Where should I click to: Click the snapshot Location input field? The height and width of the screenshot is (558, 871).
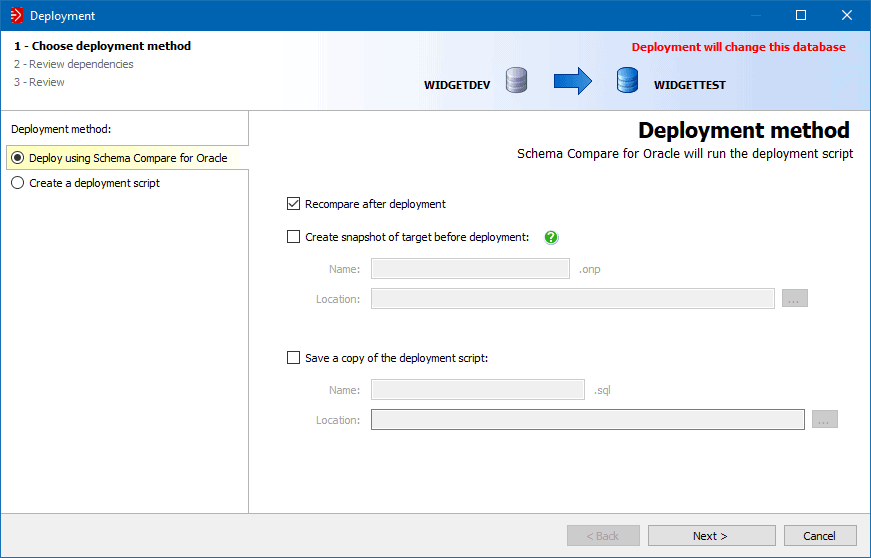(x=572, y=298)
